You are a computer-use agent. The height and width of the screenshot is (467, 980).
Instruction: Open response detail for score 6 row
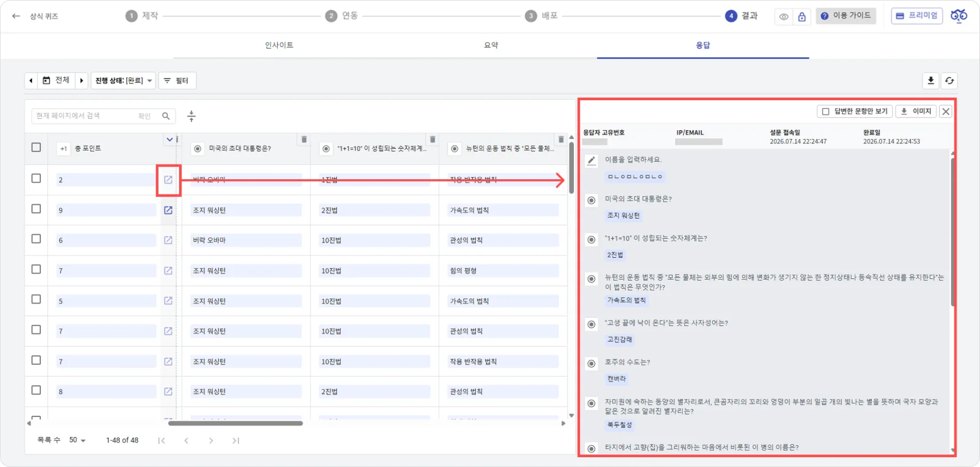coord(168,240)
